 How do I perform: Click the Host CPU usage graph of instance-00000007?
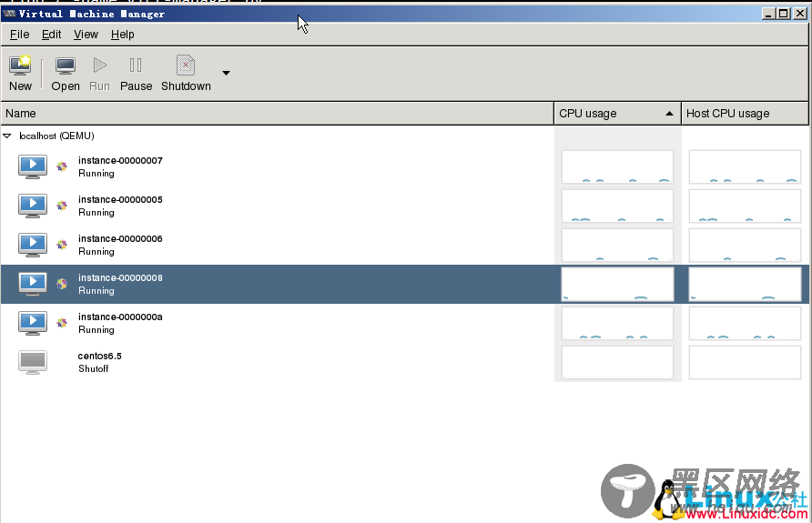click(x=745, y=166)
